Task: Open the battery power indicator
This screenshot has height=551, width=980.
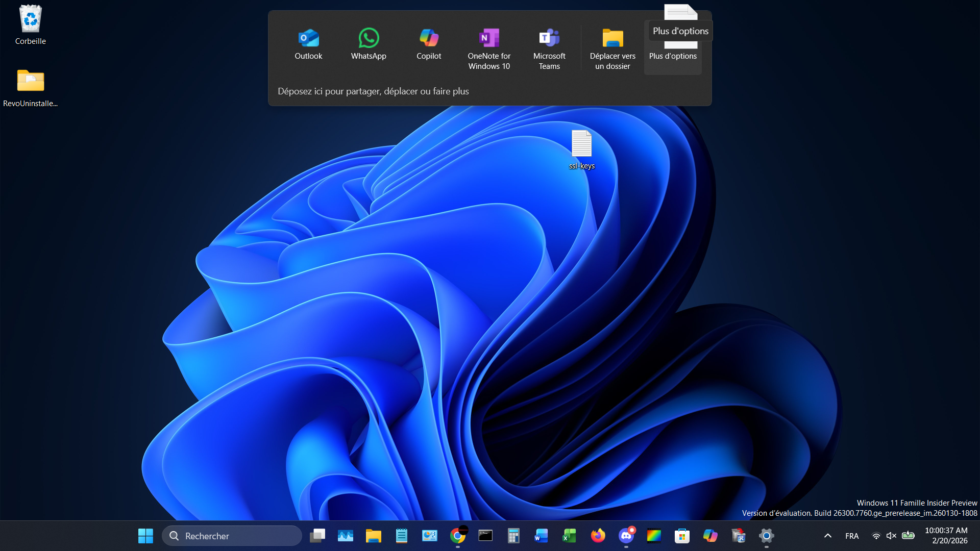Action: 909,536
